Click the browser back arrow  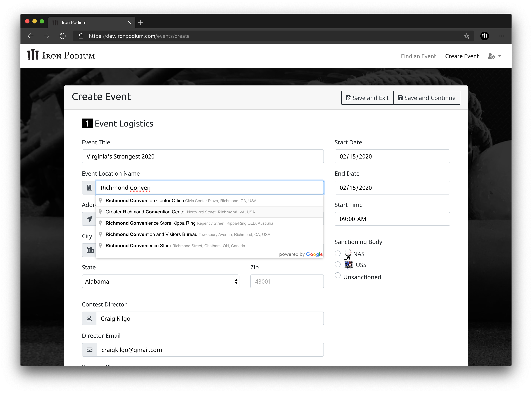(x=31, y=36)
